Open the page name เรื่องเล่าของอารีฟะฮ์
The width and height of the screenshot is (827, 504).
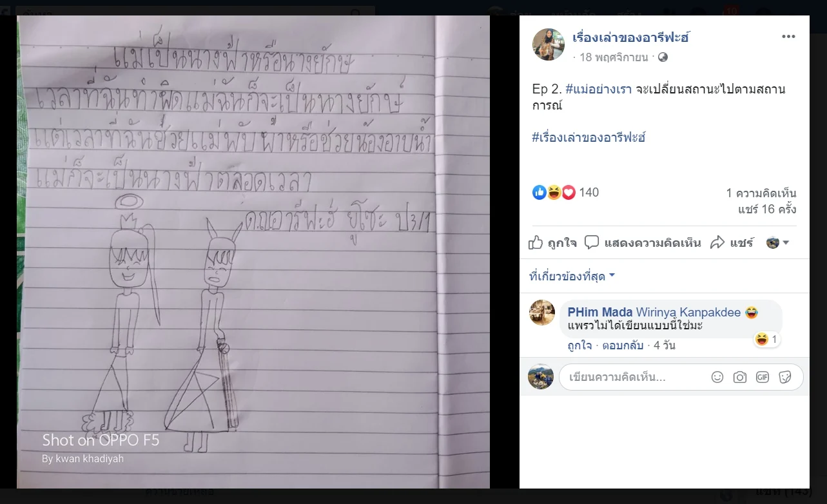click(631, 37)
